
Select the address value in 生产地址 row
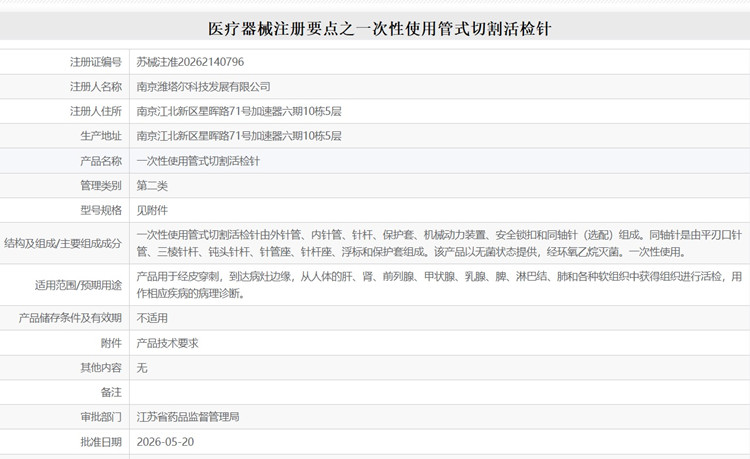point(239,136)
